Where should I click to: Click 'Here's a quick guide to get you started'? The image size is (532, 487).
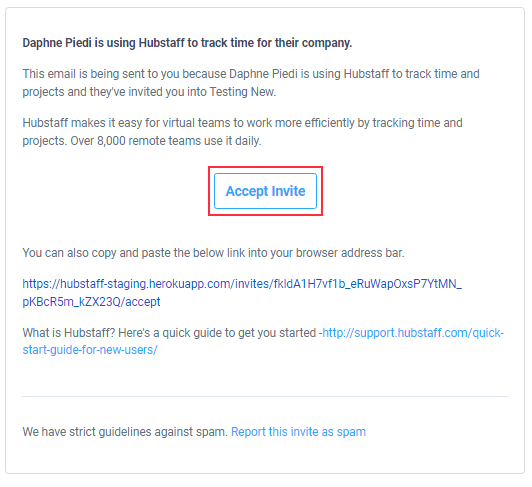[x=217, y=333]
